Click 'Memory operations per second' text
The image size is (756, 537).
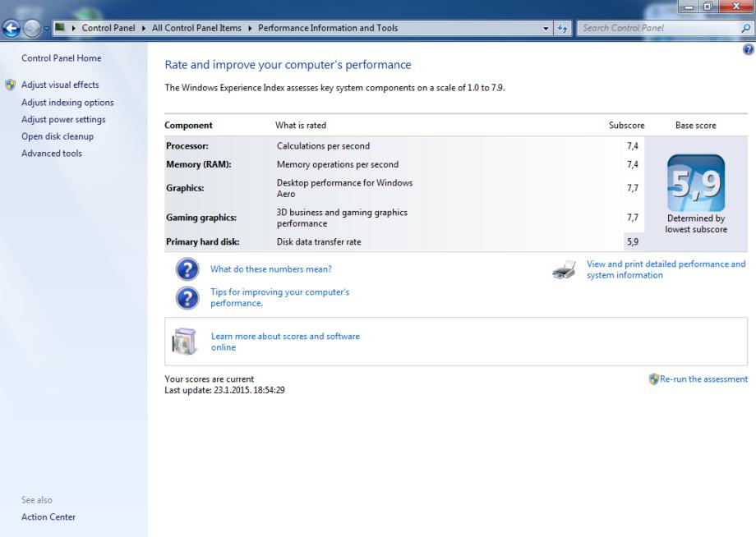[x=338, y=164]
